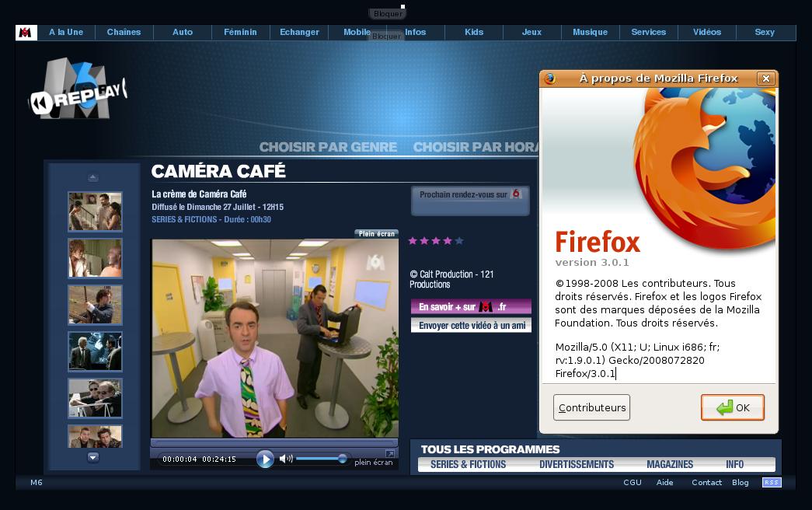This screenshot has height=510, width=812.
Task: Click the Firefox icon in dialog title bar
Action: tap(549, 79)
